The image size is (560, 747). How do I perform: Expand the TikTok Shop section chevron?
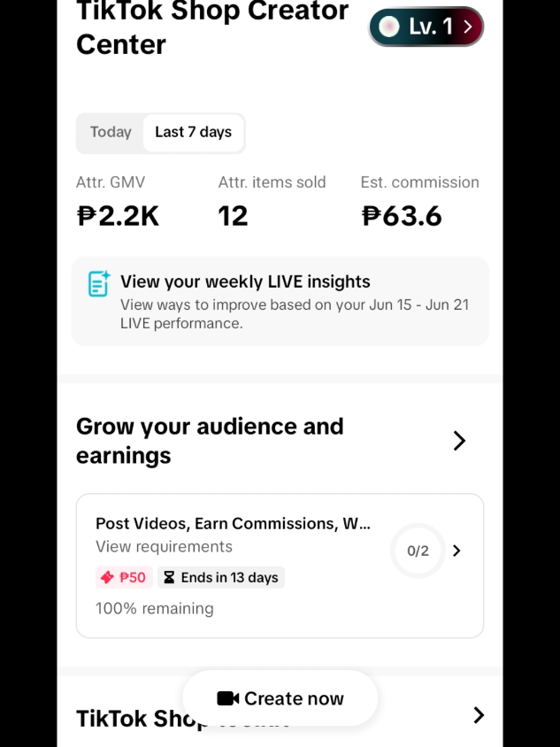479,715
